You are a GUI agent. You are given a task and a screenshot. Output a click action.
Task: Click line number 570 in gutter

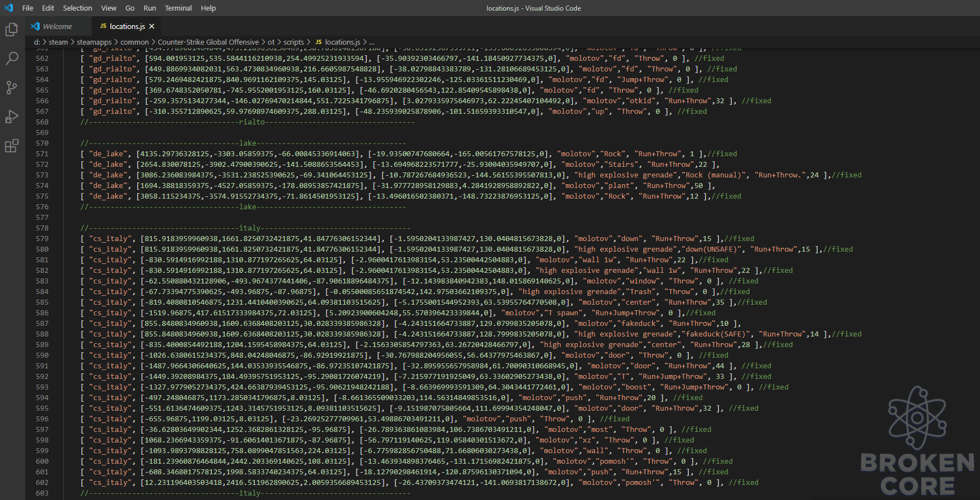[42, 143]
